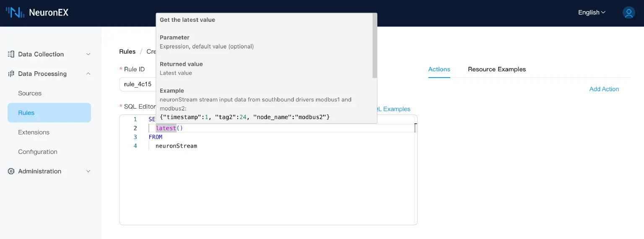This screenshot has height=239, width=644.
Task: Go to Extensions in the sidebar
Action: (x=34, y=132)
